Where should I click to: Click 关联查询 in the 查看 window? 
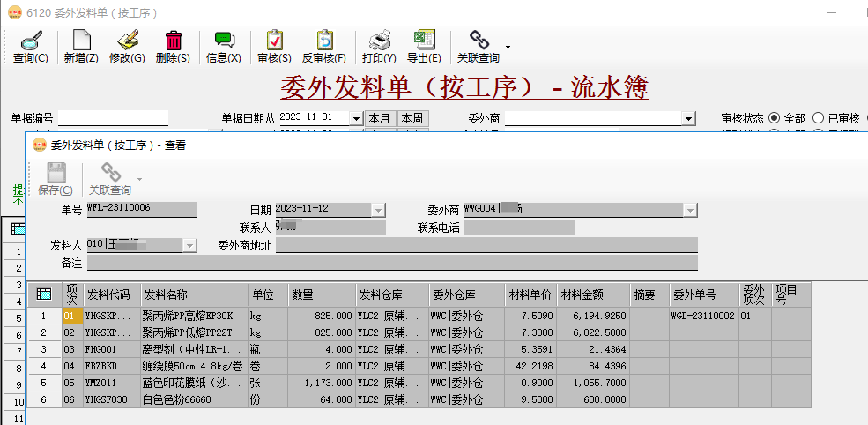110,179
